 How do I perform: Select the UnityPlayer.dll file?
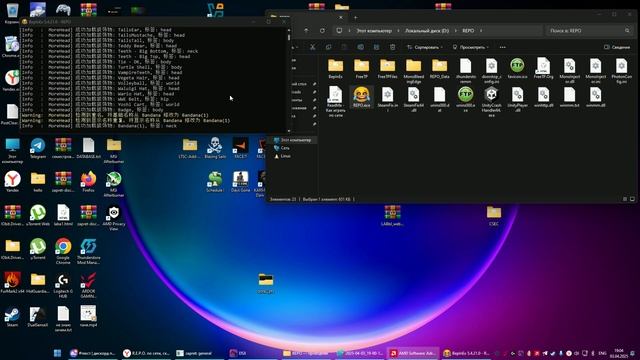click(x=518, y=99)
